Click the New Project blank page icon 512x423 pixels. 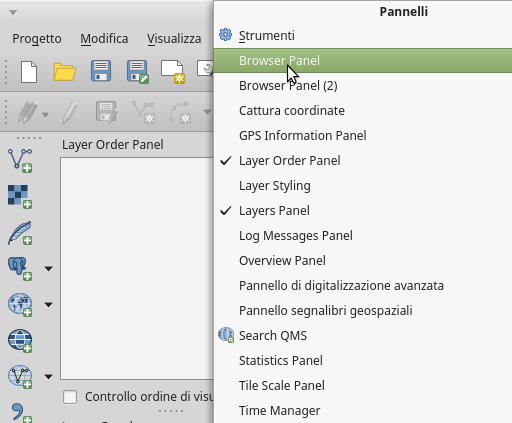pyautogui.click(x=29, y=71)
